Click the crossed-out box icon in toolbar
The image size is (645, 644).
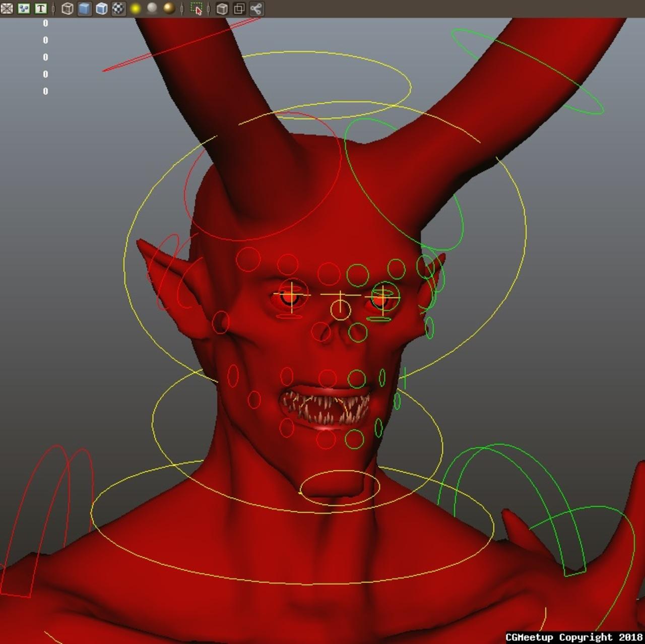coord(7,9)
